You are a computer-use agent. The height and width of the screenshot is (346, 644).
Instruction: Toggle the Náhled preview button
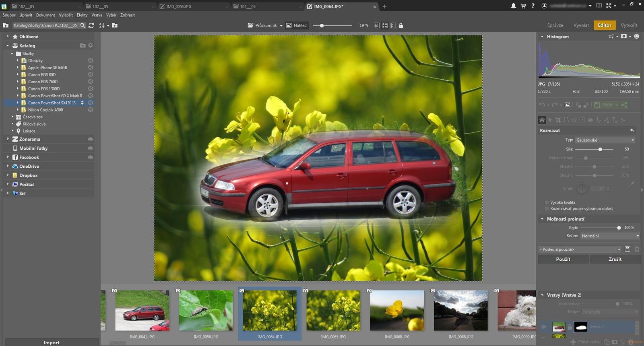[296, 25]
